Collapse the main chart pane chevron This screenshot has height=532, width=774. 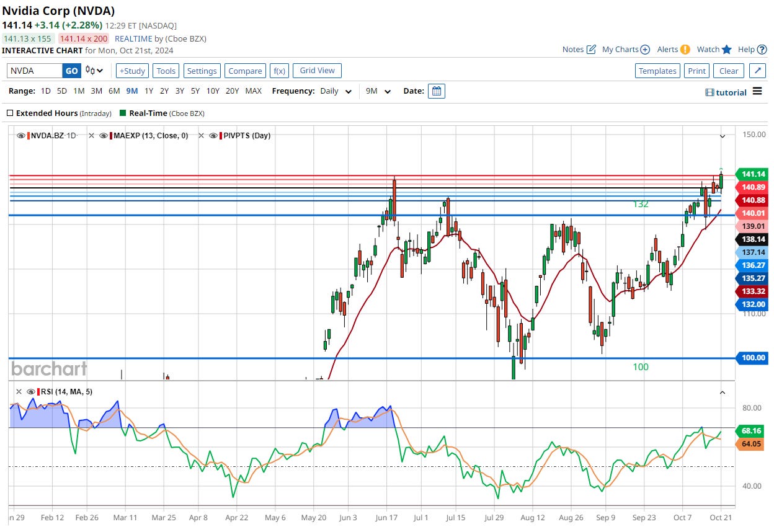coord(722,136)
